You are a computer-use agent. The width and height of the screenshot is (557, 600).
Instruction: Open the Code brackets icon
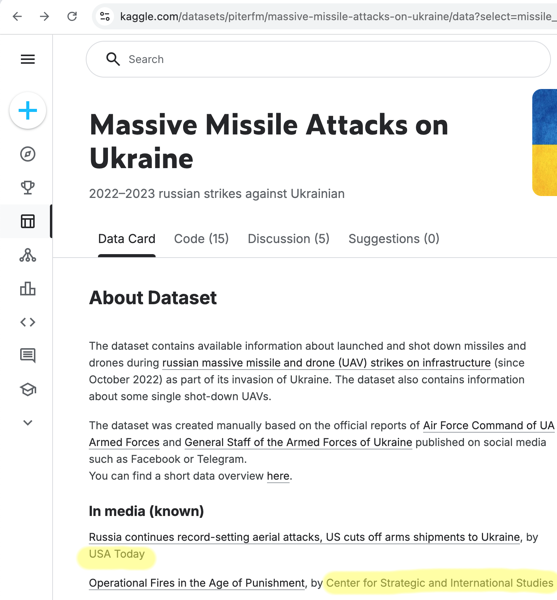(28, 322)
